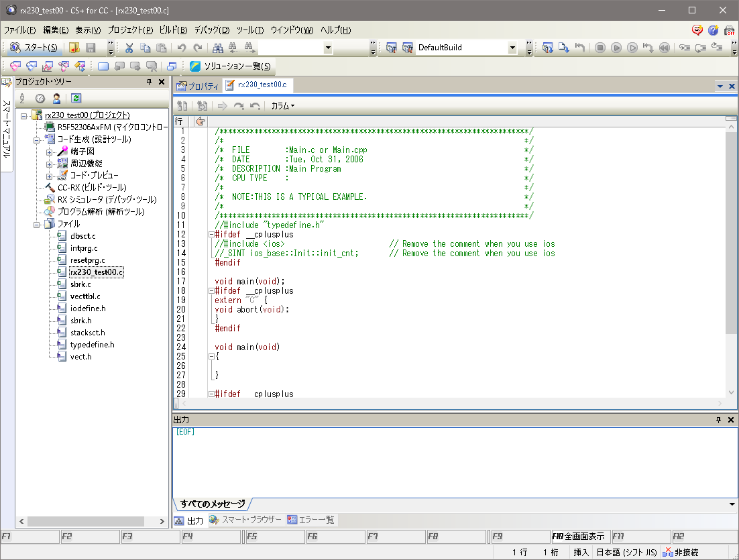
Task: Click the Undo arrow in main toolbar
Action: click(x=181, y=48)
